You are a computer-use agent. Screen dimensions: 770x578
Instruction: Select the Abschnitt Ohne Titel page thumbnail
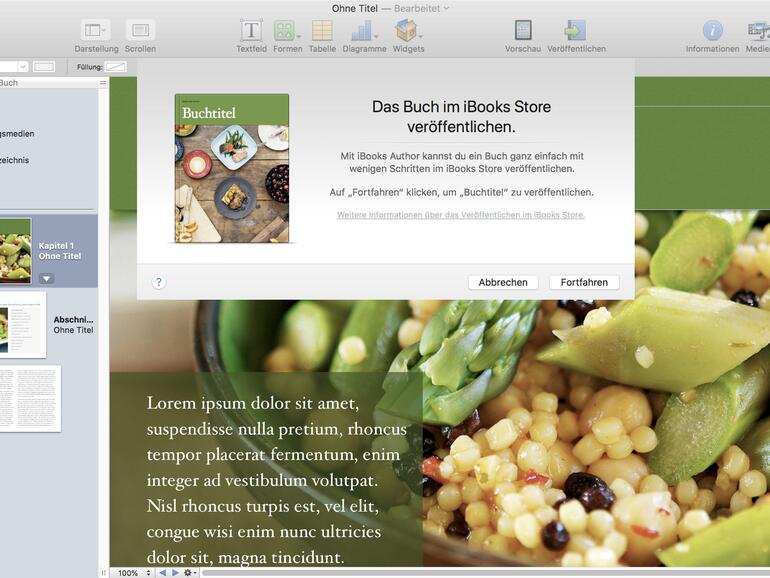click(23, 325)
